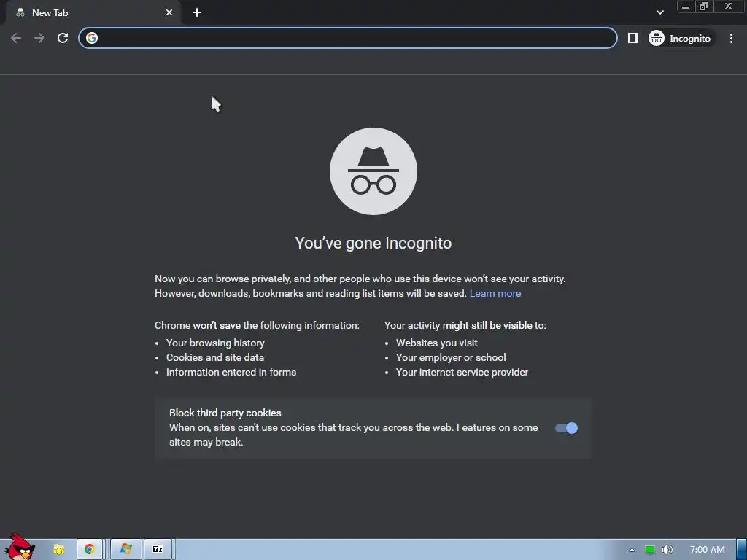Click 'Your internet service provider' item
The image size is (747, 560).
[462, 373]
